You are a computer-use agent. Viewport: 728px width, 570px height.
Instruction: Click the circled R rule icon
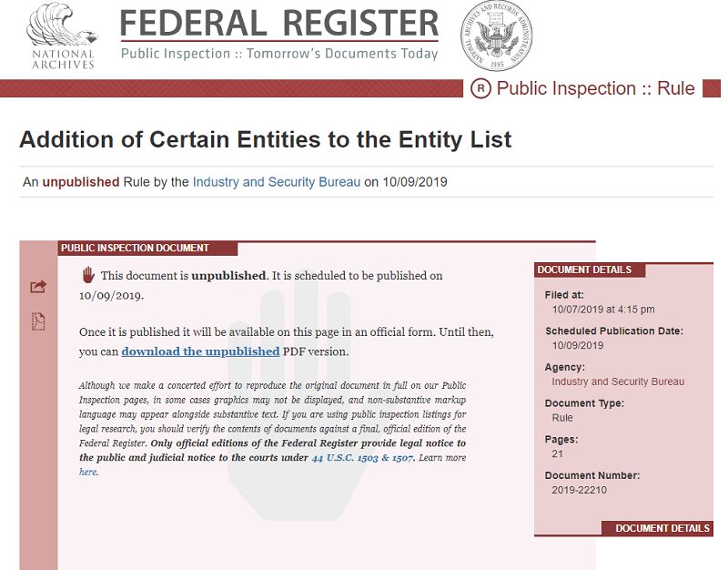coord(480,88)
